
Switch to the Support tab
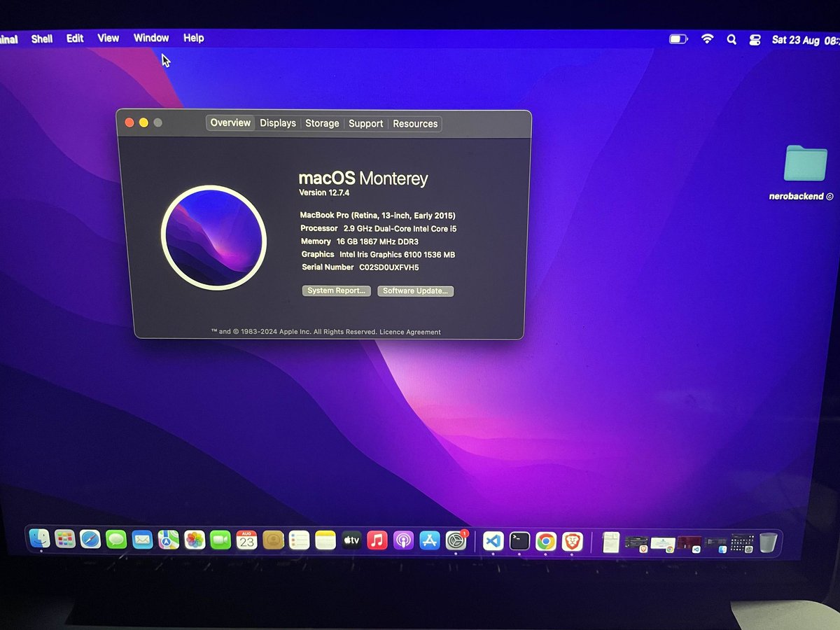point(366,124)
